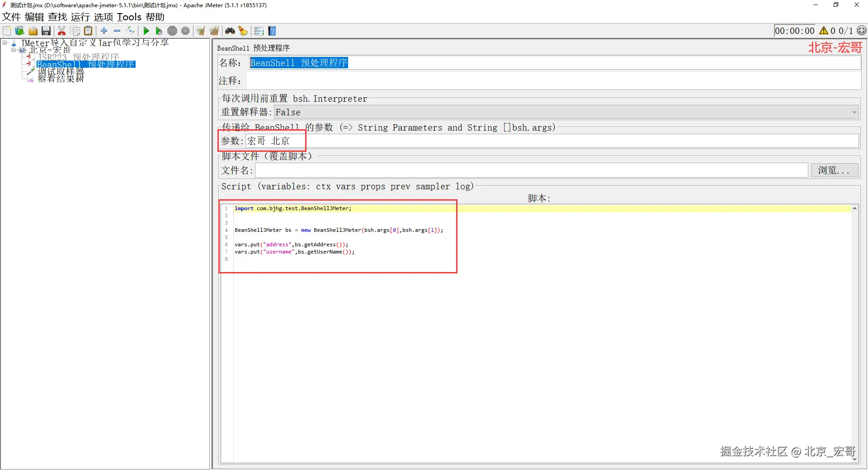Open the 文件 menu

tap(11, 17)
